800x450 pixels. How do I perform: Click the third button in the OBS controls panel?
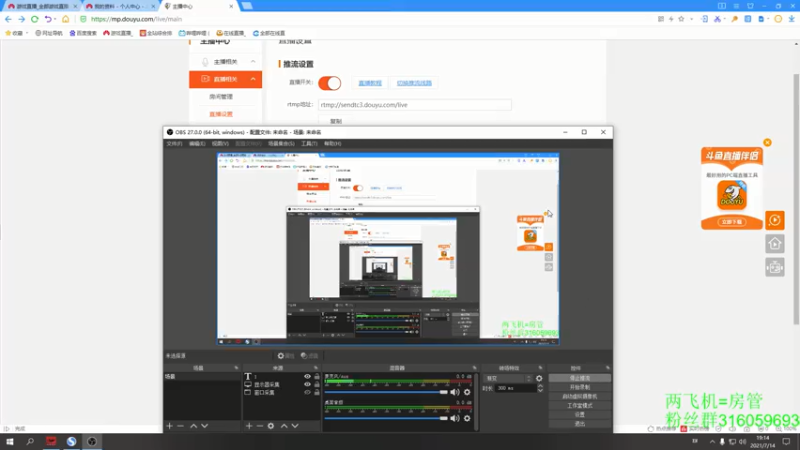tap(580, 396)
